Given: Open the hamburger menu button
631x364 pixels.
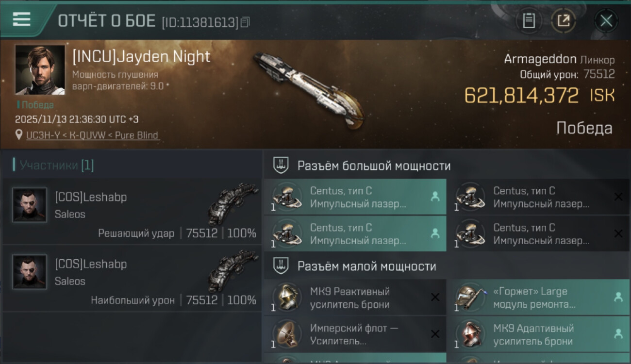Looking at the screenshot, I should (x=21, y=19).
